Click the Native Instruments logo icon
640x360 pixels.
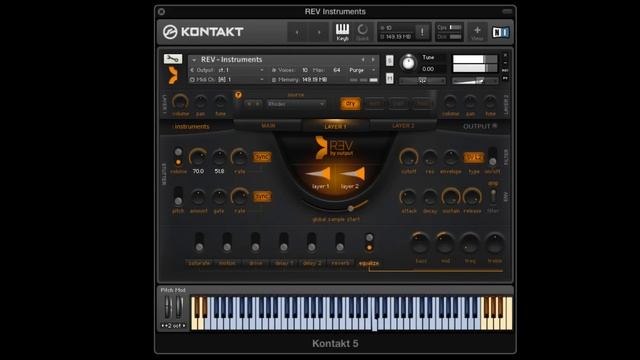pyautogui.click(x=500, y=32)
